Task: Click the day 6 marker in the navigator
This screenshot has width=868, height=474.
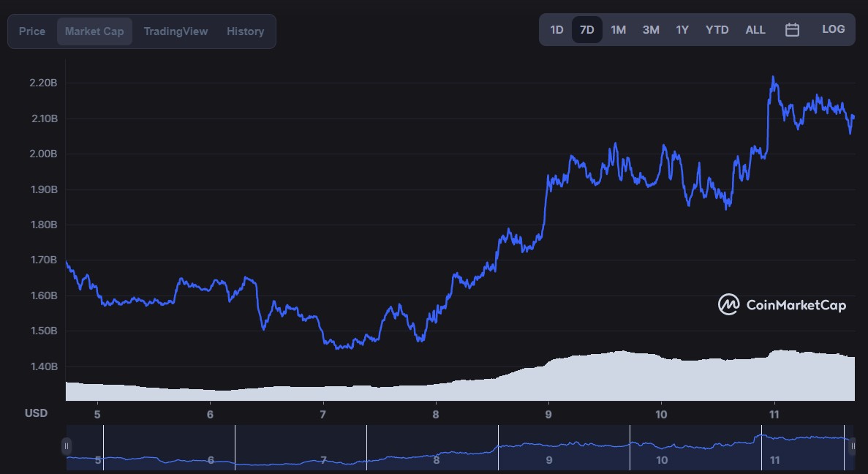Action: pyautogui.click(x=211, y=460)
